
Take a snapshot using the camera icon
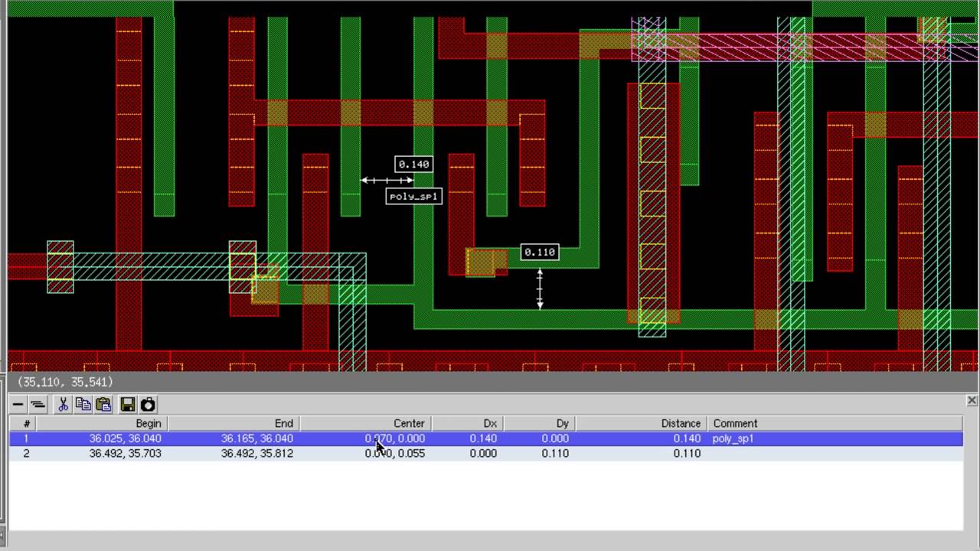[x=148, y=404]
